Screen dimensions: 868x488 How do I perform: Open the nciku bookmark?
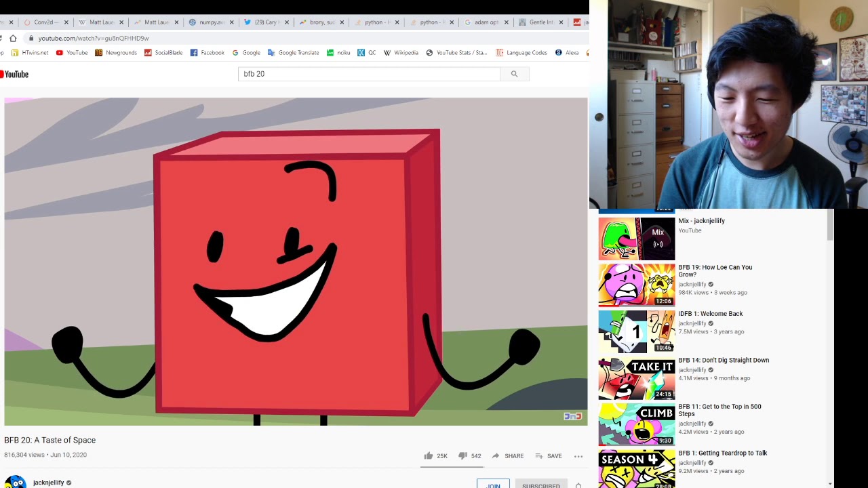pos(338,52)
